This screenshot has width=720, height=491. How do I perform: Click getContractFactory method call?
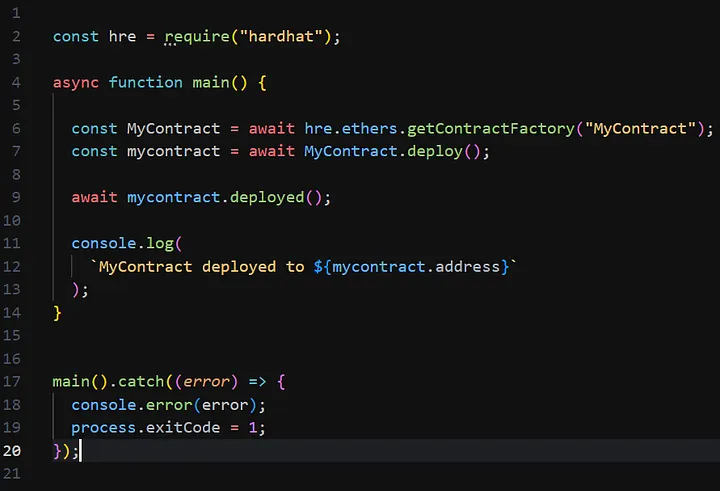498,128
